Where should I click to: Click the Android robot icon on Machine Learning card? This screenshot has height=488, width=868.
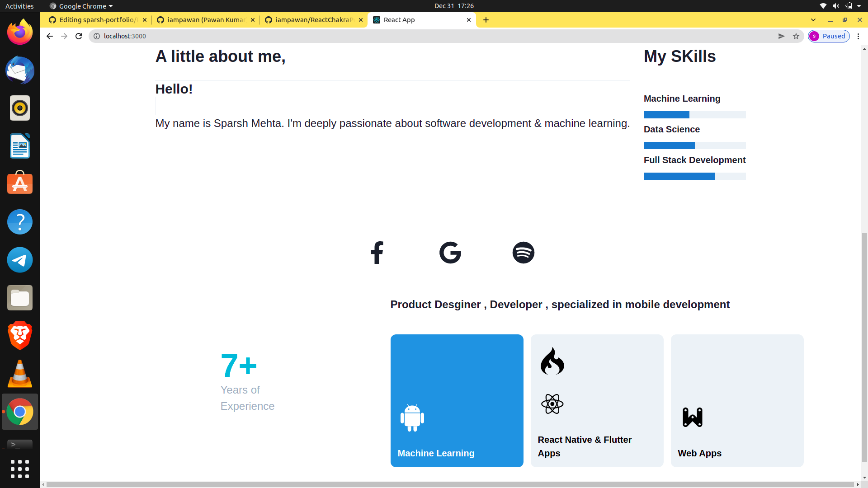pyautogui.click(x=412, y=418)
